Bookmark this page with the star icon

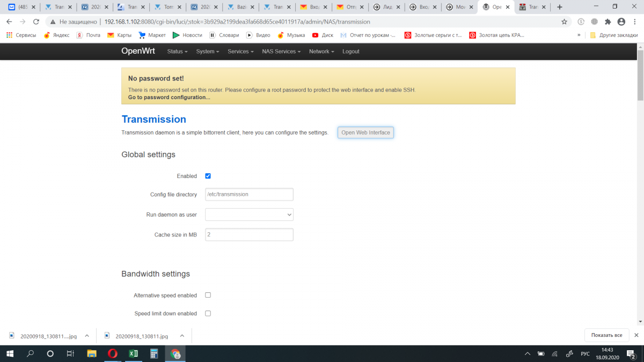[x=564, y=22]
